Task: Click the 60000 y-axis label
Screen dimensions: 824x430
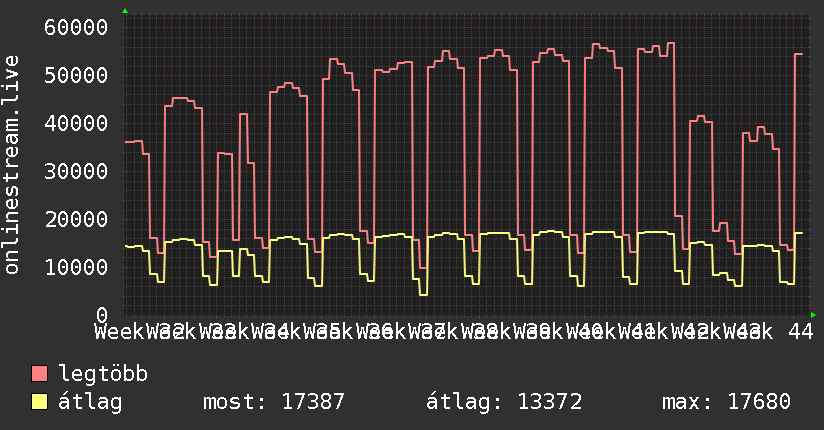Action: tap(76, 27)
